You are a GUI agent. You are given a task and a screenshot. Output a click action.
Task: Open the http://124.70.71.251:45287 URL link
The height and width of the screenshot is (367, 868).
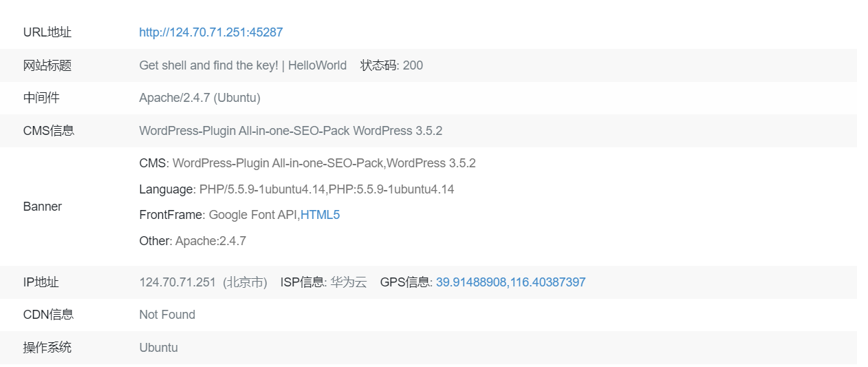tap(210, 32)
